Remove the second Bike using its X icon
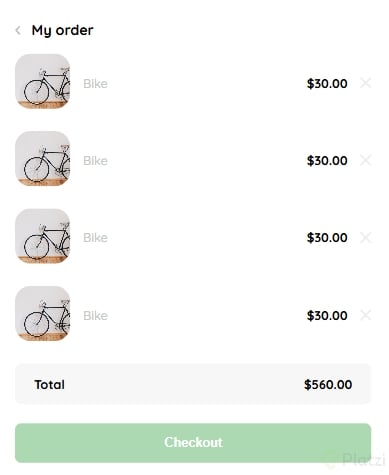Screen dimensions: 389x475 coord(366,160)
